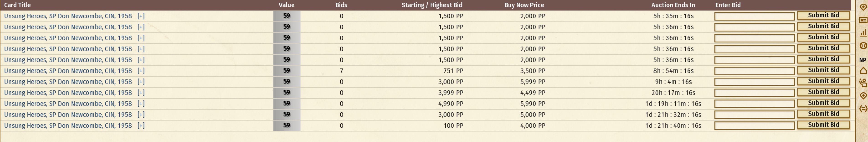Screen dimensions: 868x142
Task: Click the waving person sidebar icon
Action: click(x=863, y=83)
